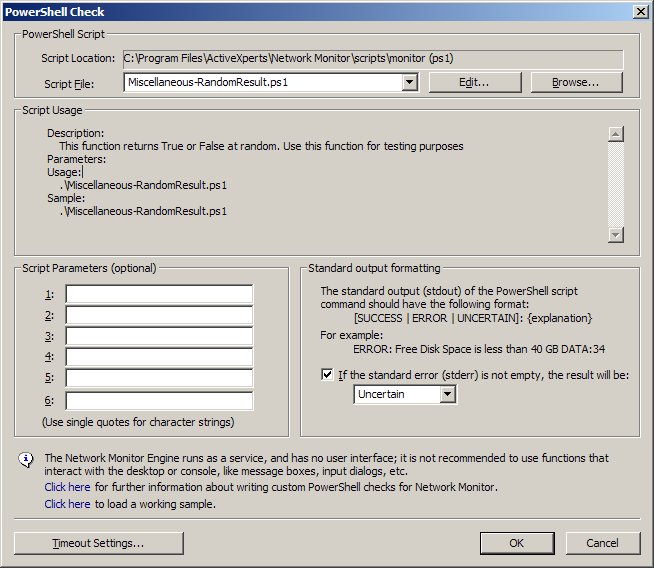Screen dimensions: 654x568
Task: Open link about writing custom PowerShell checks
Action: click(x=67, y=487)
